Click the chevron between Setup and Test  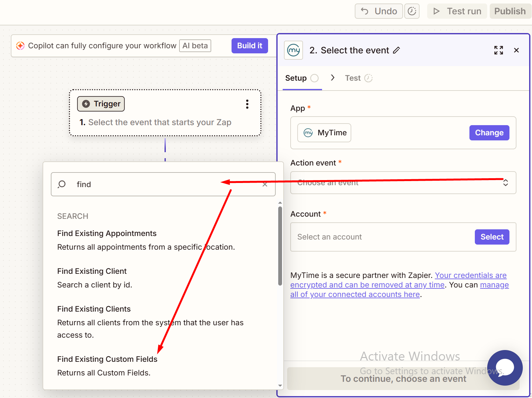point(333,78)
